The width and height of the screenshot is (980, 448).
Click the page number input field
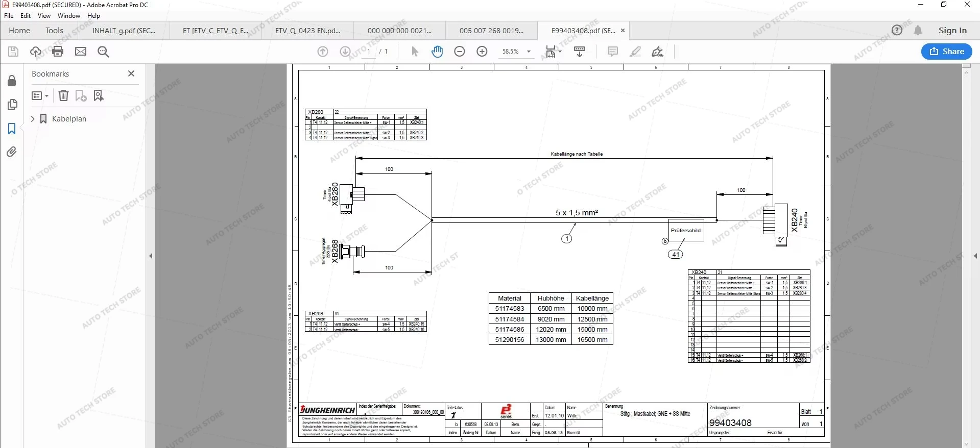click(x=368, y=52)
